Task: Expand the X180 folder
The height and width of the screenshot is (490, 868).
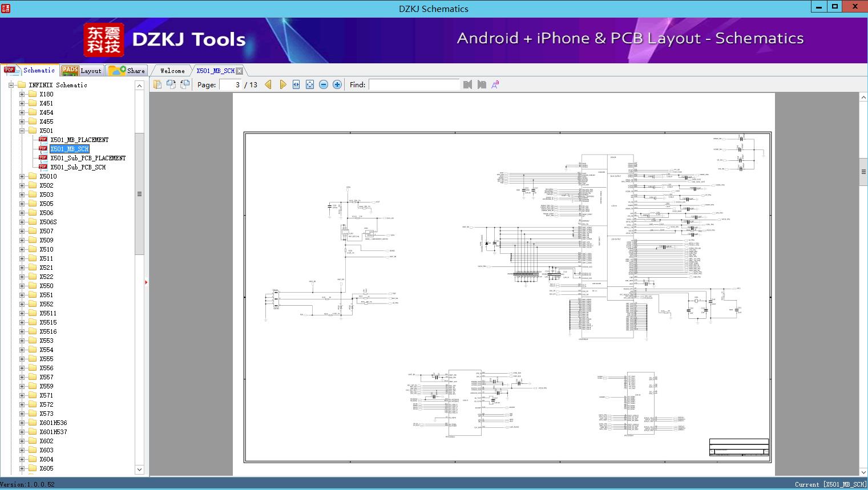Action: pos(22,94)
